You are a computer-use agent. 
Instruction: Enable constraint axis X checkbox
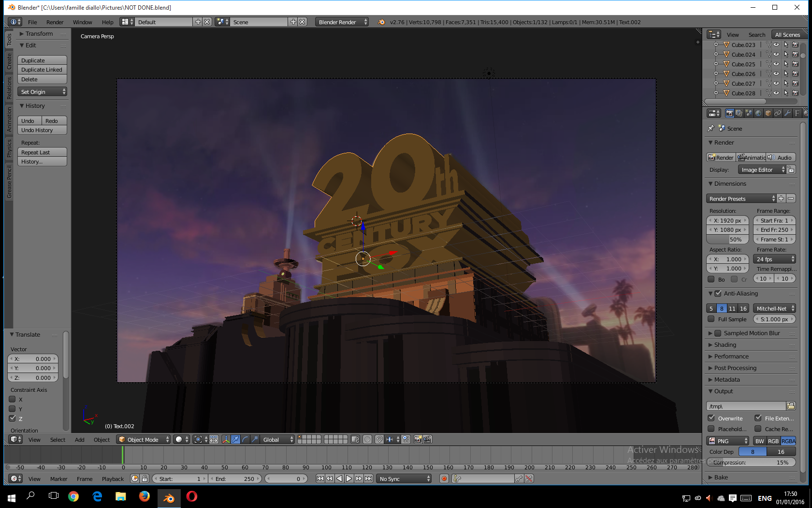click(x=13, y=399)
